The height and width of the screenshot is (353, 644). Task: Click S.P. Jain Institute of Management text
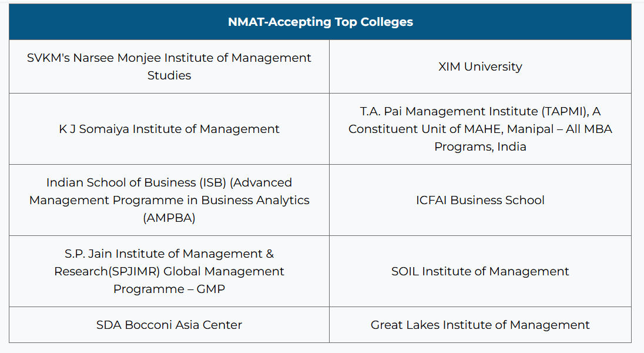pyautogui.click(x=169, y=254)
